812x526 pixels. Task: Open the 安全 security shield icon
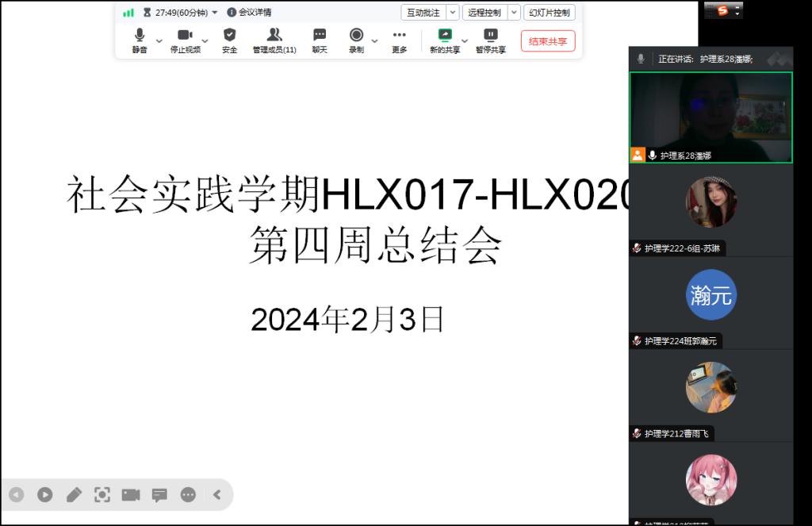[229, 40]
